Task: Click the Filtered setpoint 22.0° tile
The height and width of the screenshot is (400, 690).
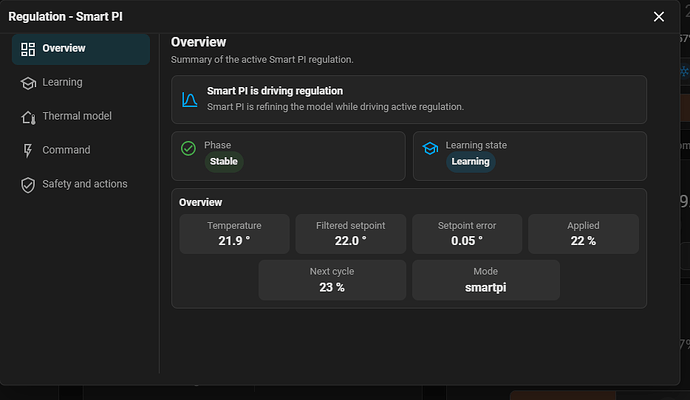Action: (x=350, y=234)
